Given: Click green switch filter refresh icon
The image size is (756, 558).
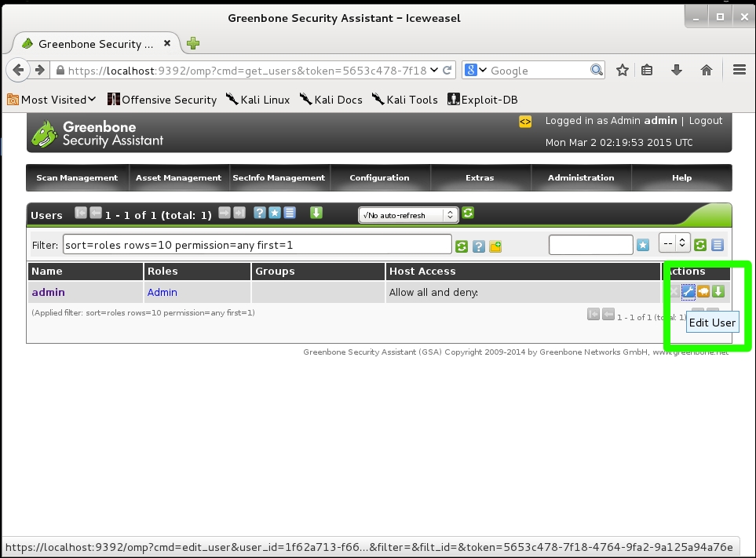Looking at the screenshot, I should coord(700,245).
